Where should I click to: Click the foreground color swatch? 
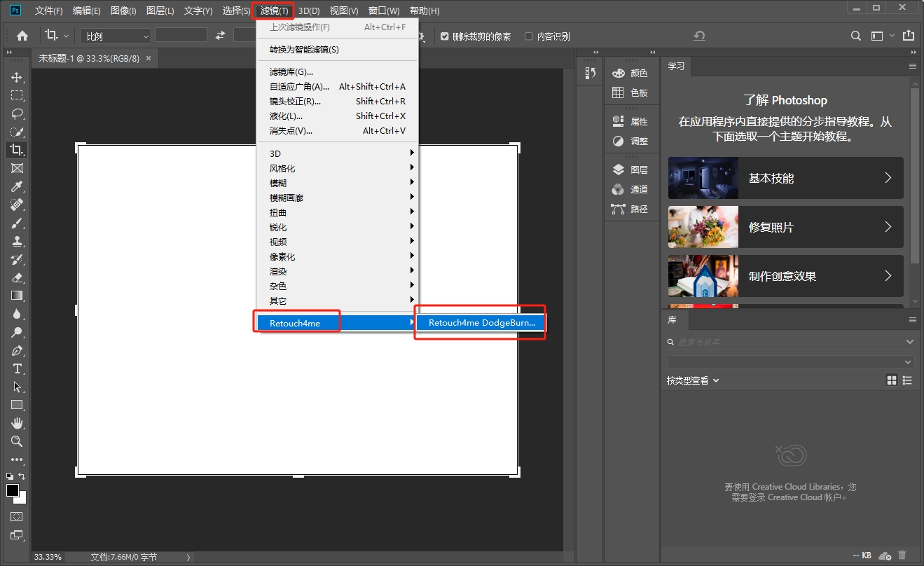(12, 490)
